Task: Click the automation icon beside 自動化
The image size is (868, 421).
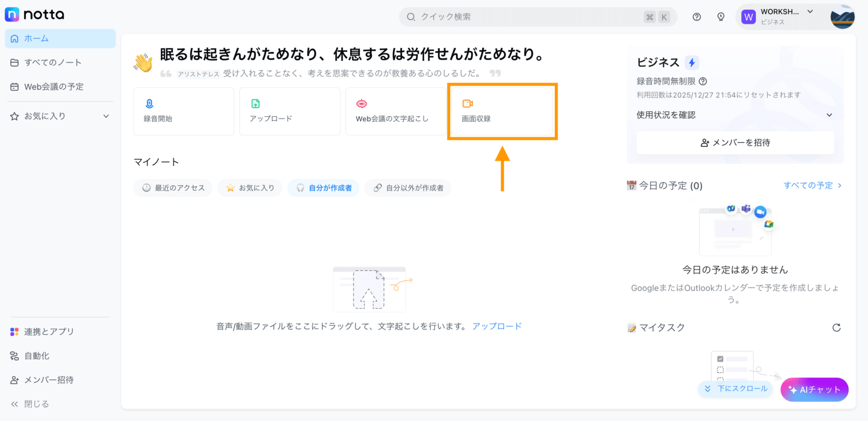Action: [x=14, y=356]
